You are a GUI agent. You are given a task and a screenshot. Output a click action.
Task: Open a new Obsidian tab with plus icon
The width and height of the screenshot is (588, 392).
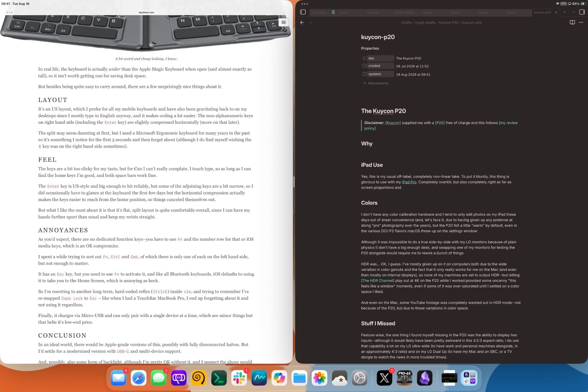[x=564, y=12]
